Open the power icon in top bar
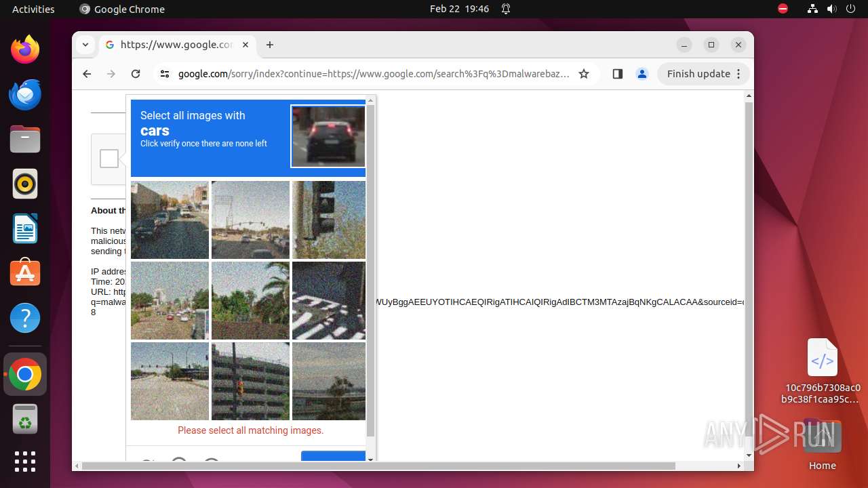Viewport: 868px width, 488px height. [x=850, y=9]
